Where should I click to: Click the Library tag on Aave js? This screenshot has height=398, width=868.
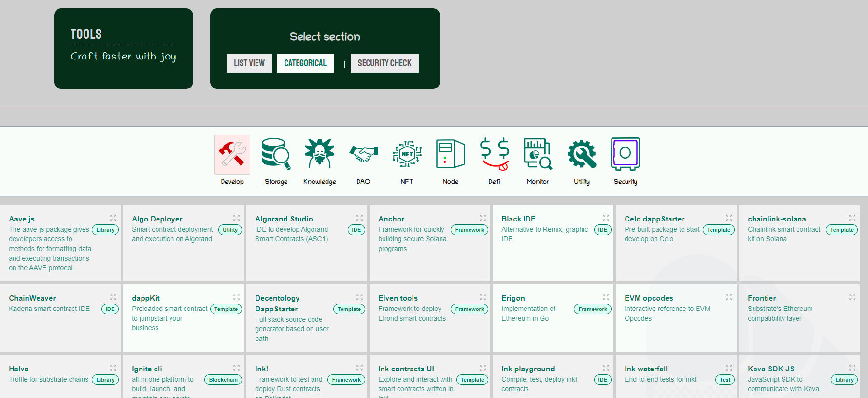tap(105, 230)
